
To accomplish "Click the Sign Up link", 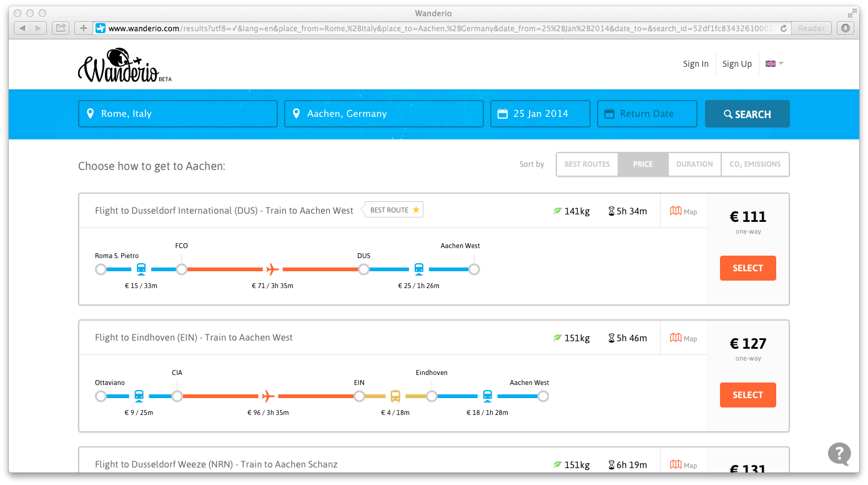I will click(737, 64).
